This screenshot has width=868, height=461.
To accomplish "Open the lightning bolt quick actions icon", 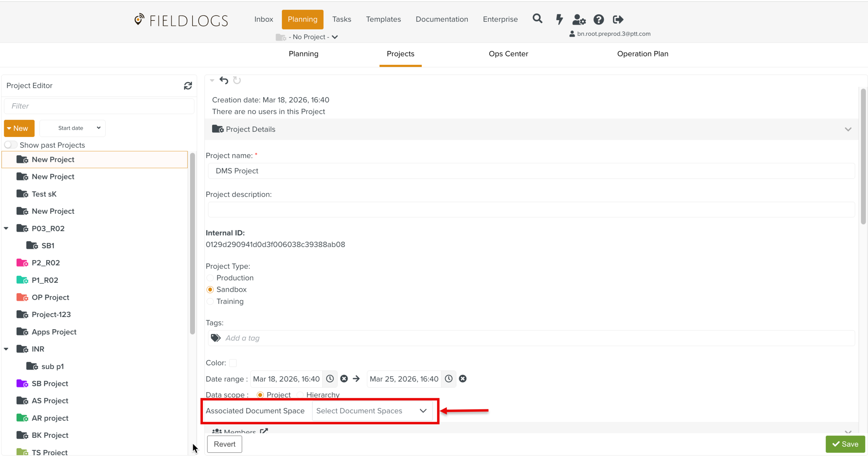I will click(559, 19).
